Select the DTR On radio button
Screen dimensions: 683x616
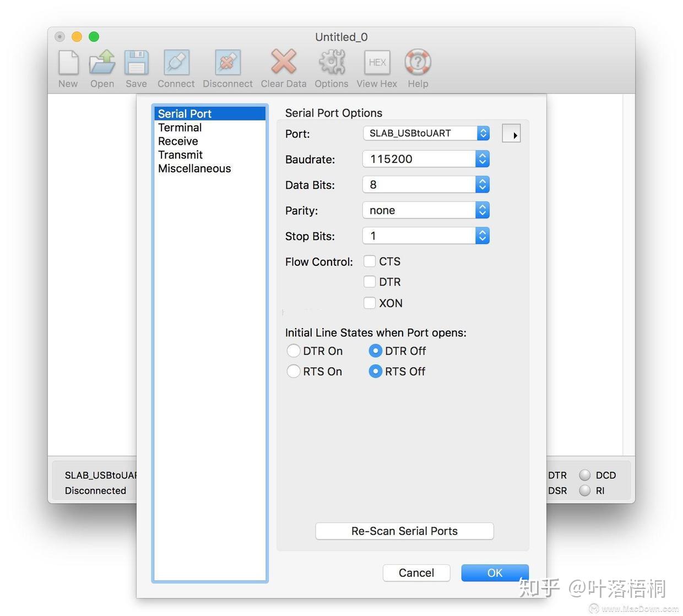(x=294, y=350)
